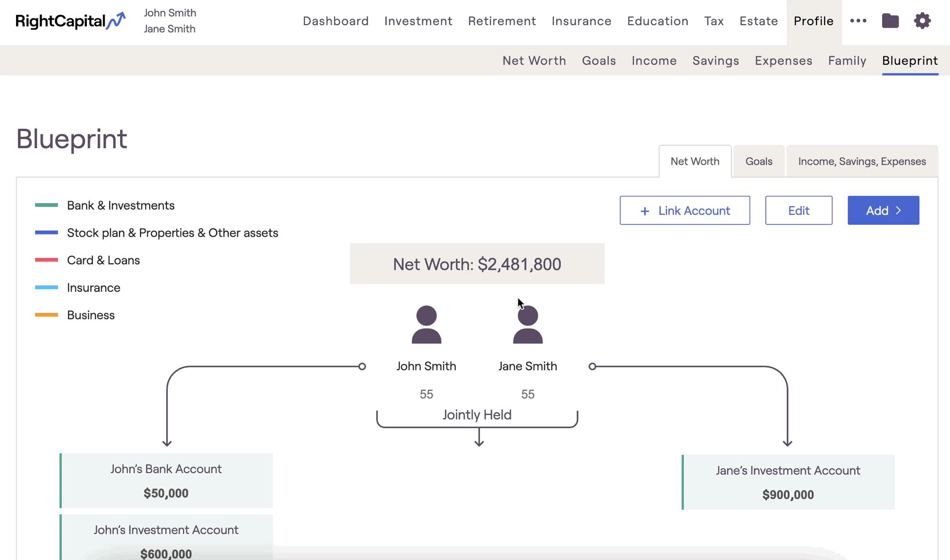950x560 pixels.
Task: Click the Edit button
Action: coord(798,210)
